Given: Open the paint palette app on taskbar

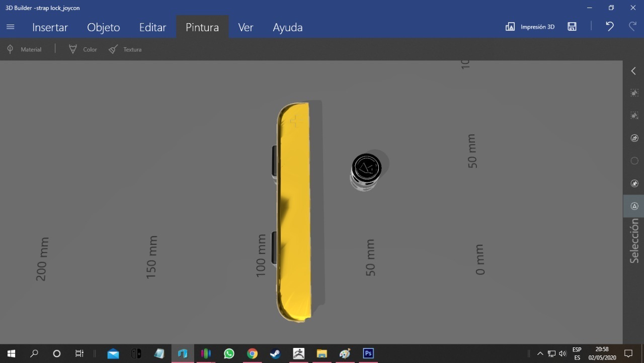Looking at the screenshot, I should coord(345,353).
